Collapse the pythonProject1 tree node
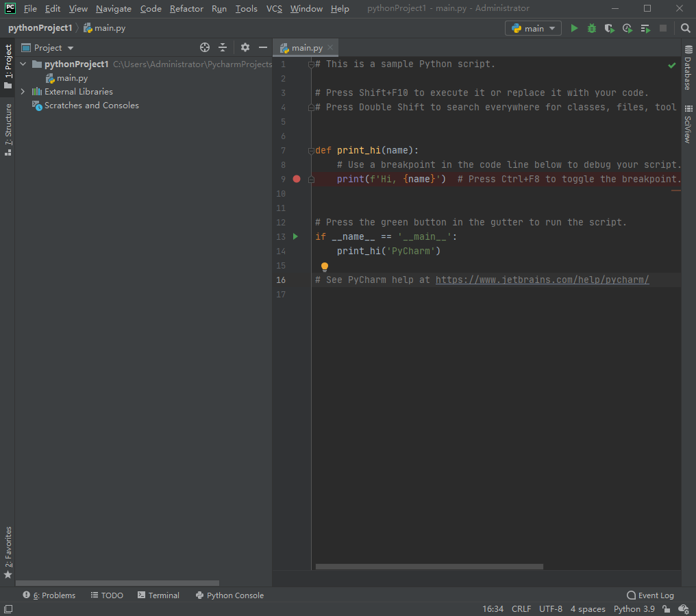Screen dimensions: 696x616 23,64
